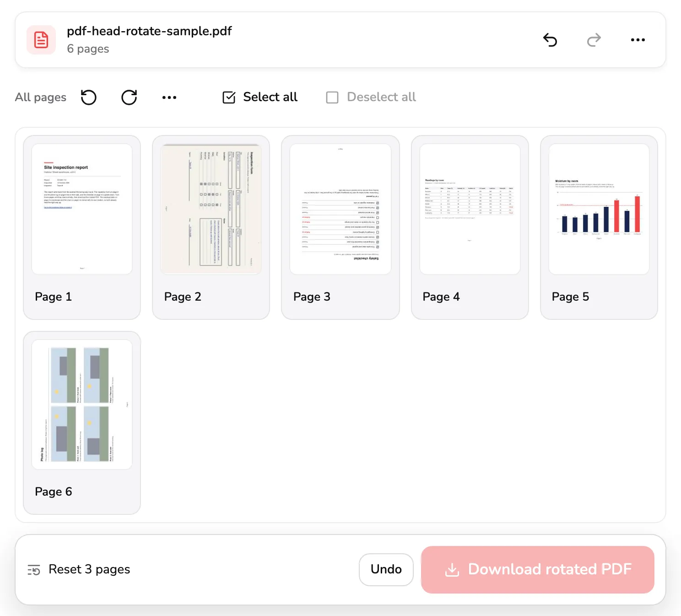Click the "All pages" label
Viewport: 681px width, 616px height.
[x=41, y=97]
